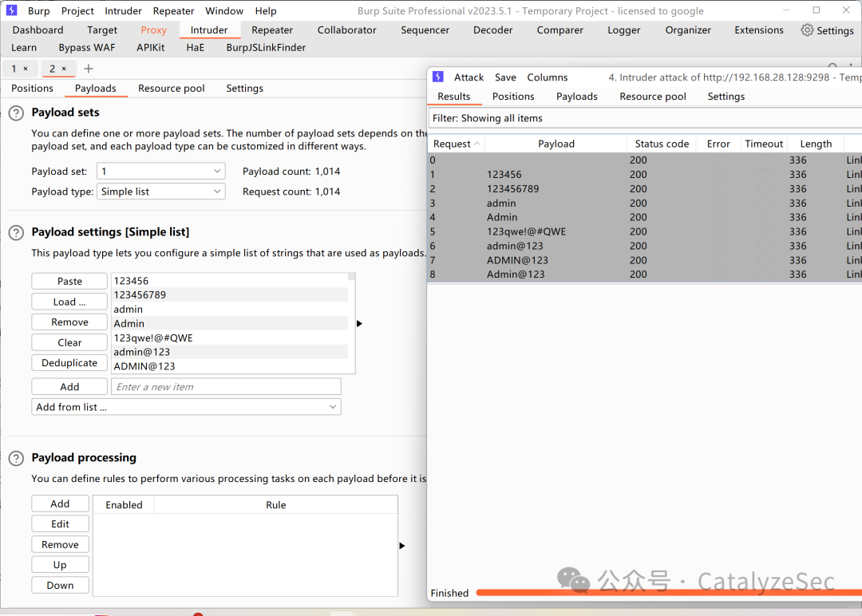This screenshot has height=616, width=862.
Task: Click Remove button beside payload list
Action: coord(69,322)
